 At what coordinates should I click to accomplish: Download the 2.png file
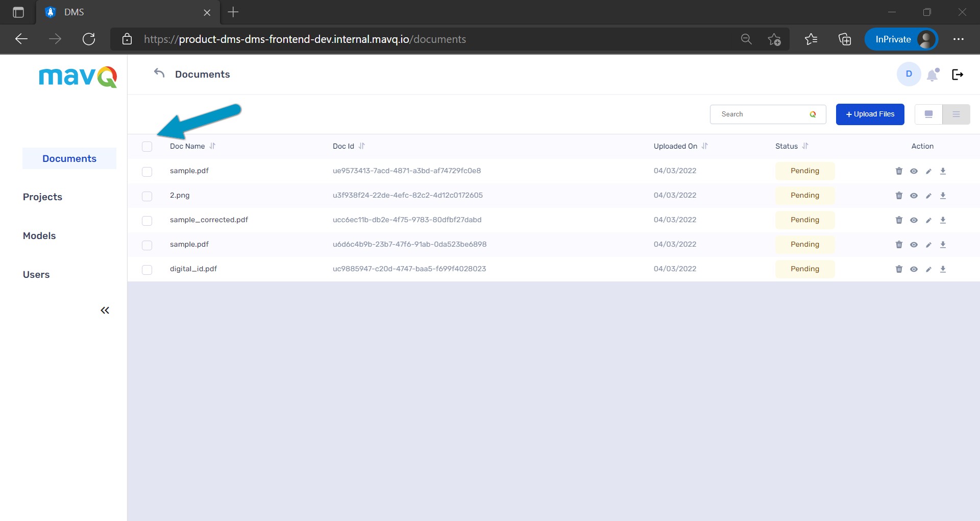(x=943, y=196)
